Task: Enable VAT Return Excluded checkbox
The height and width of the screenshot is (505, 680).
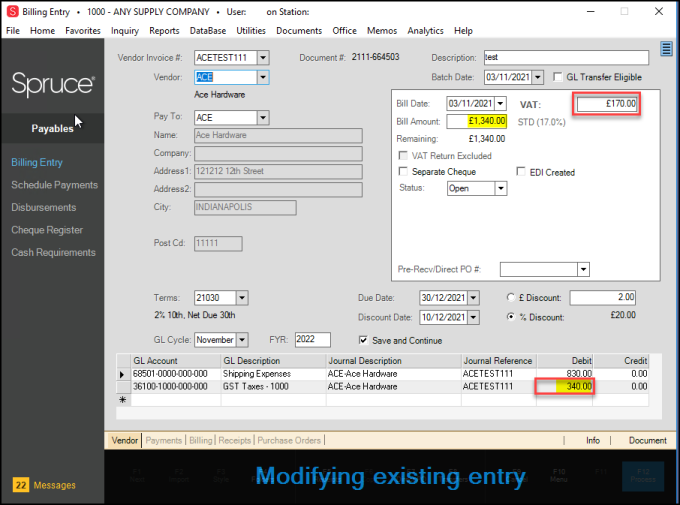Action: 403,155
